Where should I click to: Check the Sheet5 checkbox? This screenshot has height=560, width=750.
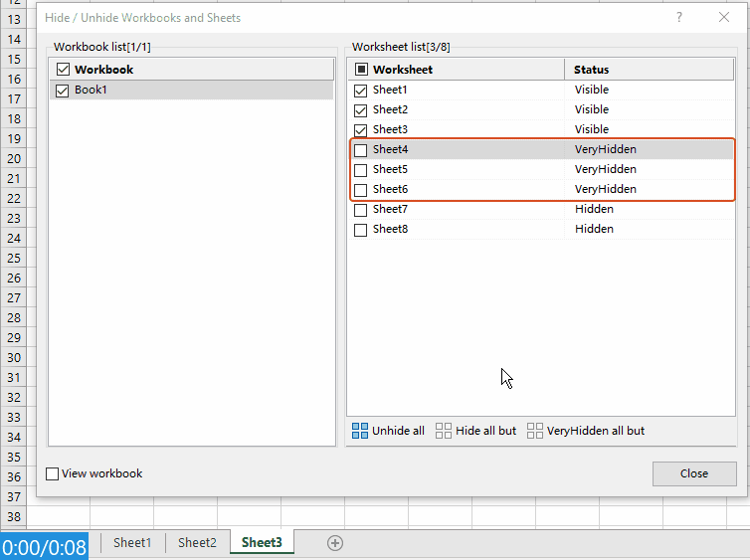(361, 170)
